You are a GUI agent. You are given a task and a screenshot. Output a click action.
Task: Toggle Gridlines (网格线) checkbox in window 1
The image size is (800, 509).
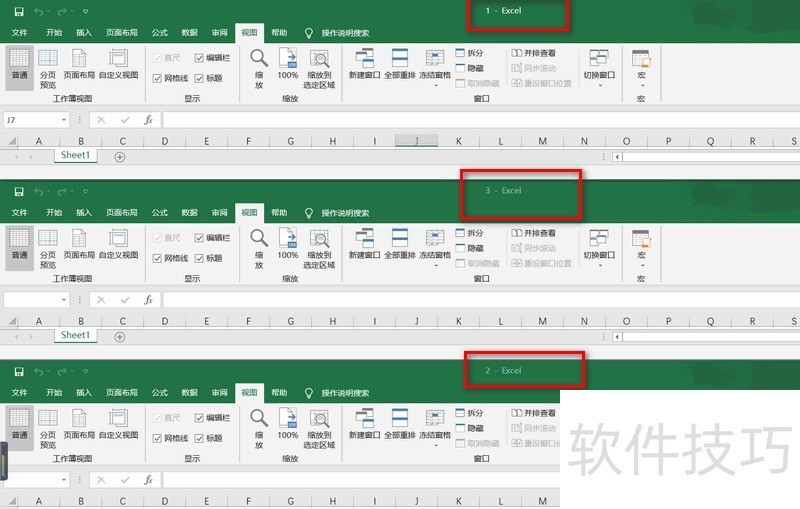[157, 79]
